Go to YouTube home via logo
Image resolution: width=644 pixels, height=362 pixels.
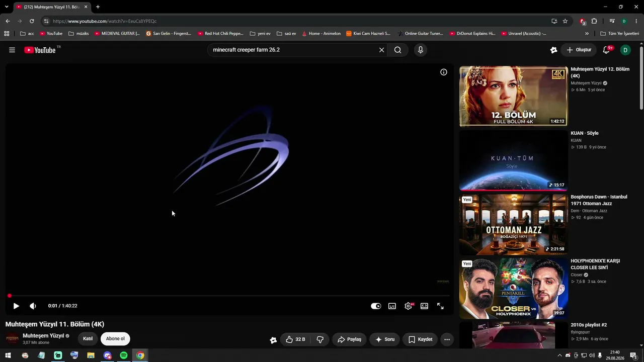[x=40, y=50]
